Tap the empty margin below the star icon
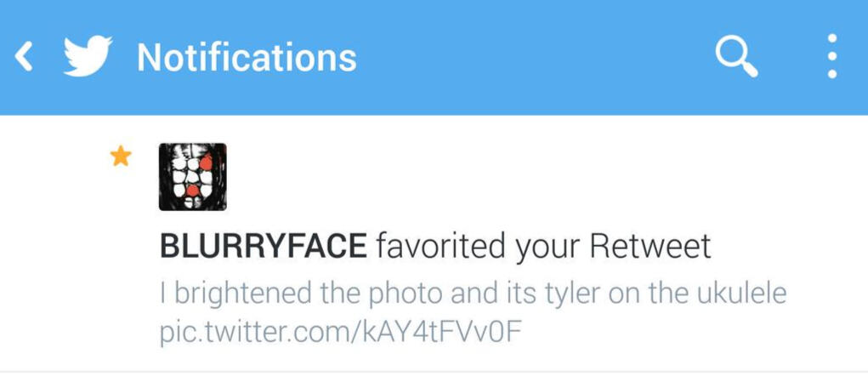This screenshot has height=388, width=868. [121, 266]
